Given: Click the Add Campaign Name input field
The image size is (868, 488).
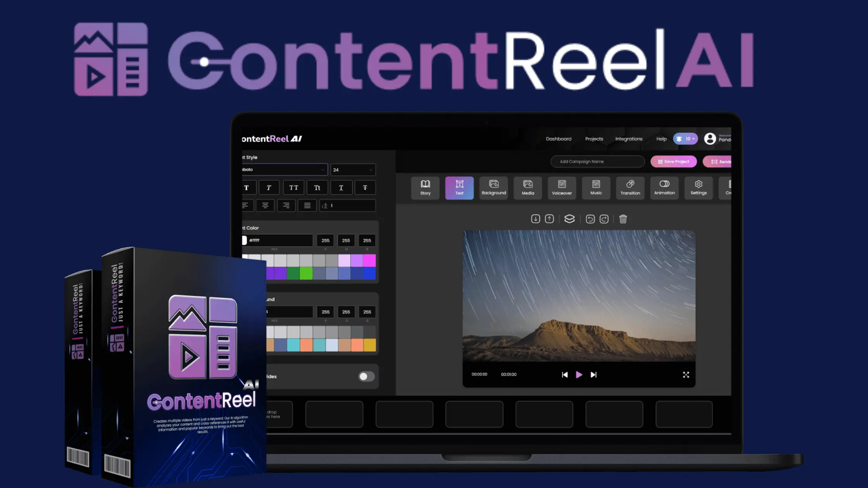Looking at the screenshot, I should 598,161.
